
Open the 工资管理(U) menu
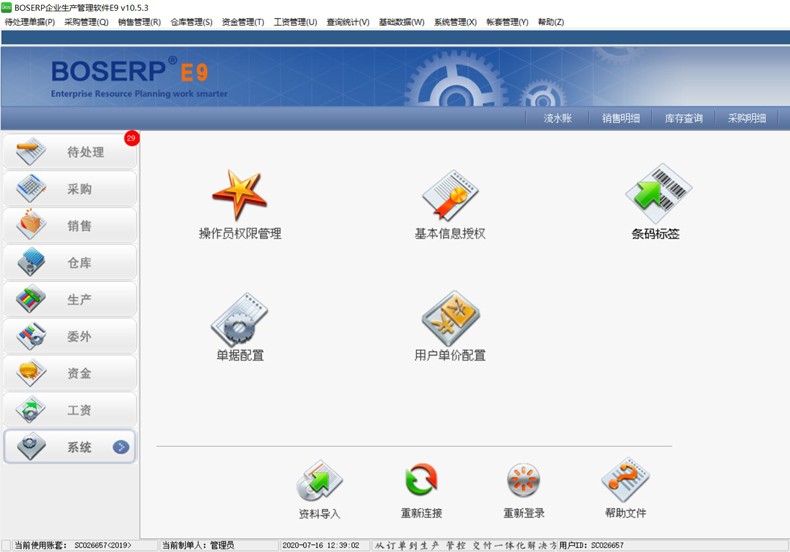(x=295, y=22)
